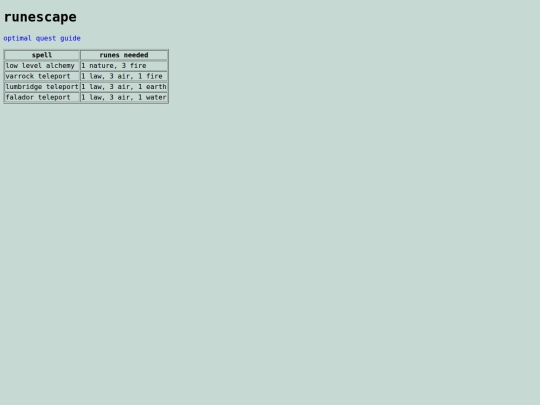Click the 'falador teleport' cell
The height and width of the screenshot is (405, 540).
[x=42, y=97]
